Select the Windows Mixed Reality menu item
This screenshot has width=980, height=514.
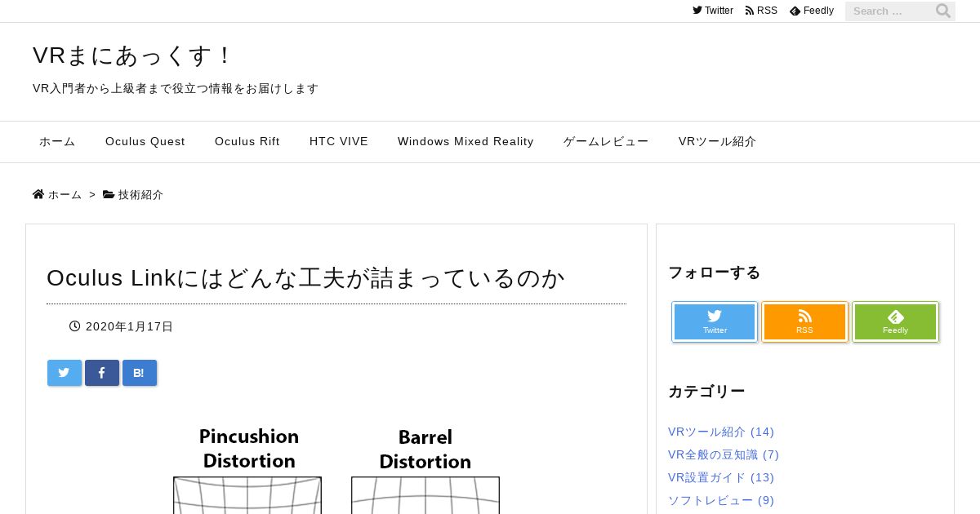click(465, 141)
